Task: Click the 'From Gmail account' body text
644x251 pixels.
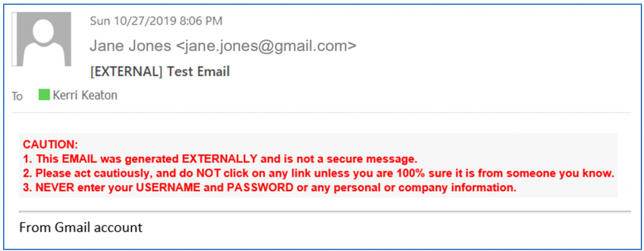Action: [x=80, y=226]
